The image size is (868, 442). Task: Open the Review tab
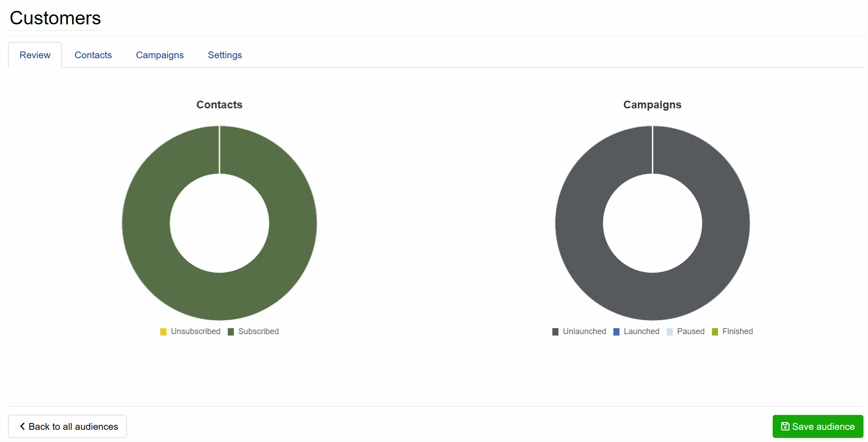coord(35,55)
